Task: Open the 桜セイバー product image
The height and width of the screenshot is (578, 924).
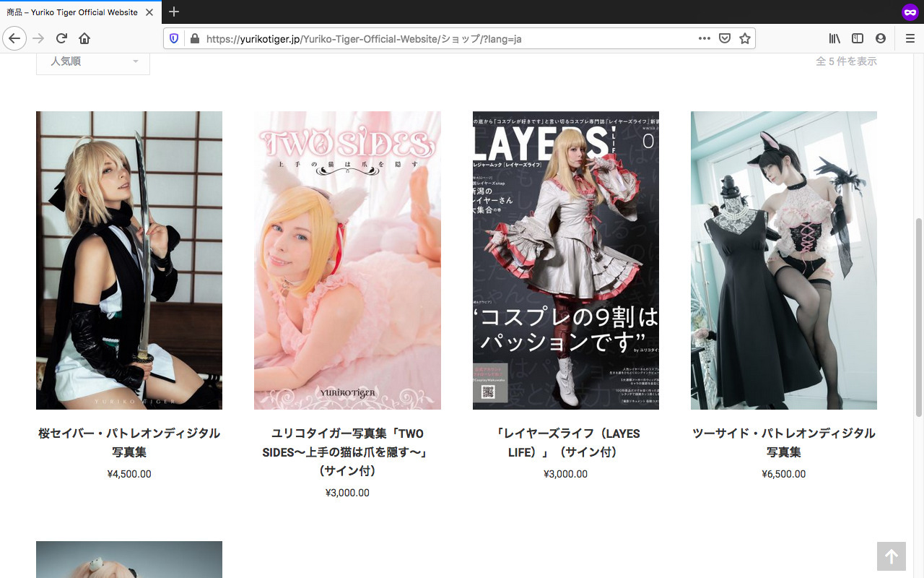Action: click(129, 260)
